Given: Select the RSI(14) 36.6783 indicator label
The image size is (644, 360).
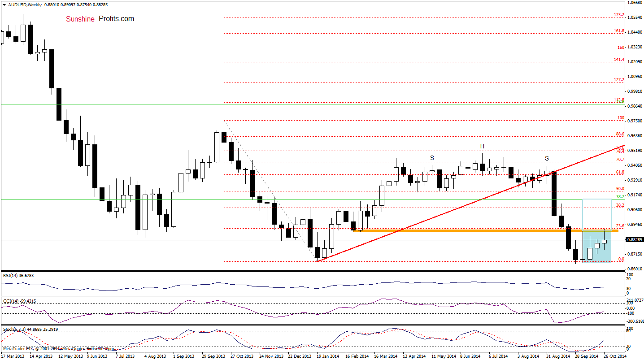Looking at the screenshot, I should [19, 276].
